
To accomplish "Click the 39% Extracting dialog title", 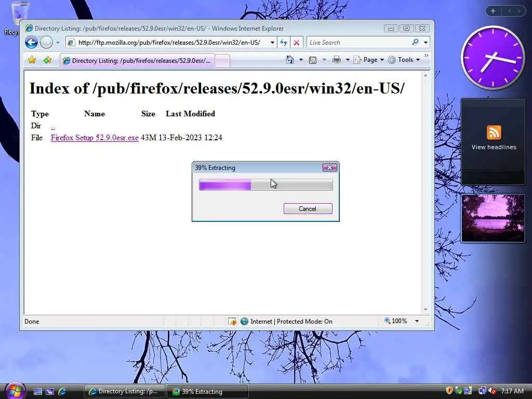I will 215,168.
